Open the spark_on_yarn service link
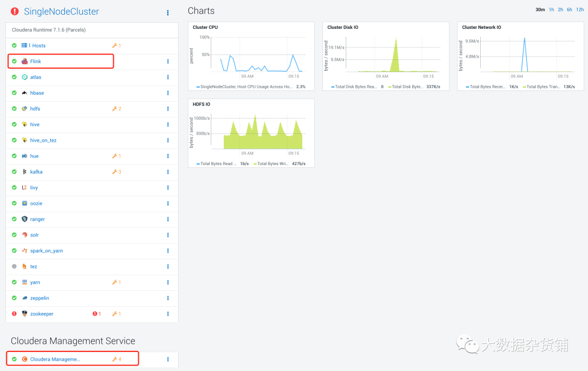This screenshot has width=588, height=371. point(46,251)
